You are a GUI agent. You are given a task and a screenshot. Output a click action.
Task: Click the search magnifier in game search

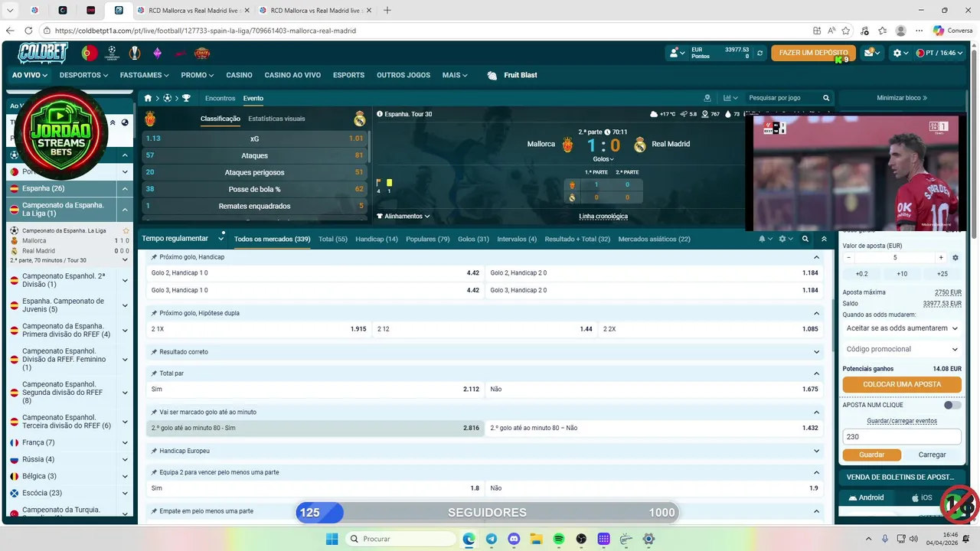coord(826,98)
